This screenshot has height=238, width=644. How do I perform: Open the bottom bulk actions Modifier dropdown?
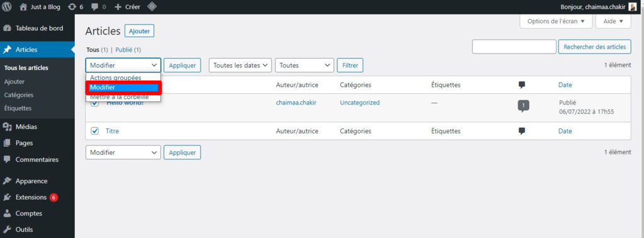[x=123, y=152]
